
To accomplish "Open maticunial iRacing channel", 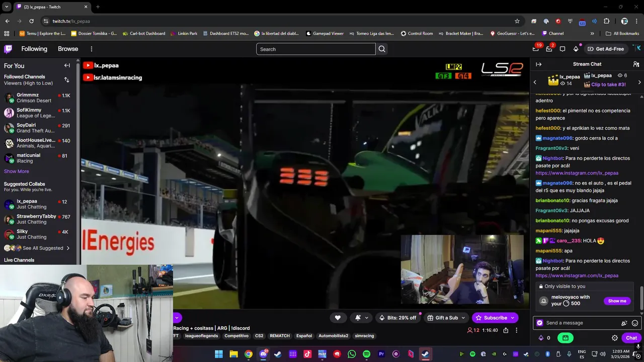I will pyautogui.click(x=38, y=158).
